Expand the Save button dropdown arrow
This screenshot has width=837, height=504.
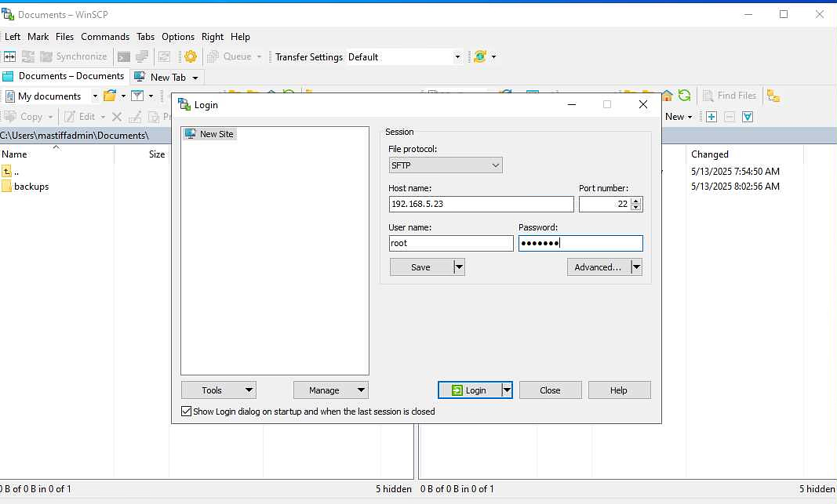pos(459,267)
